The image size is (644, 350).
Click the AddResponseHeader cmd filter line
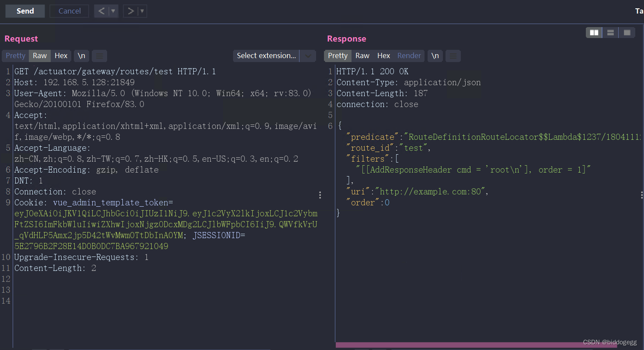pos(473,170)
